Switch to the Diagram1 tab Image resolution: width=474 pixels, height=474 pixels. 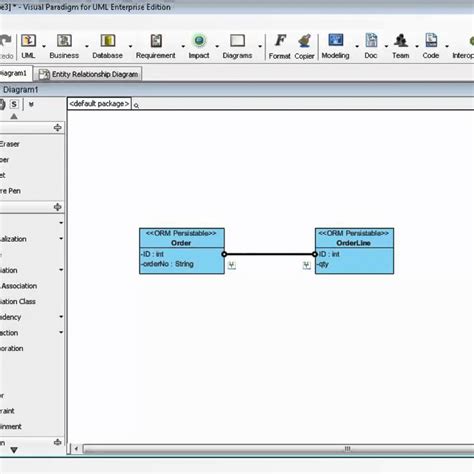click(x=14, y=73)
